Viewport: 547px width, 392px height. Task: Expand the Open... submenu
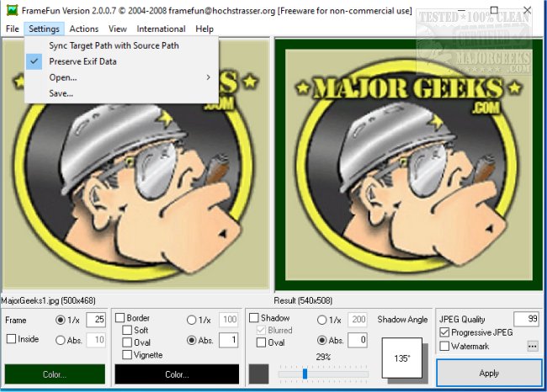pos(121,77)
